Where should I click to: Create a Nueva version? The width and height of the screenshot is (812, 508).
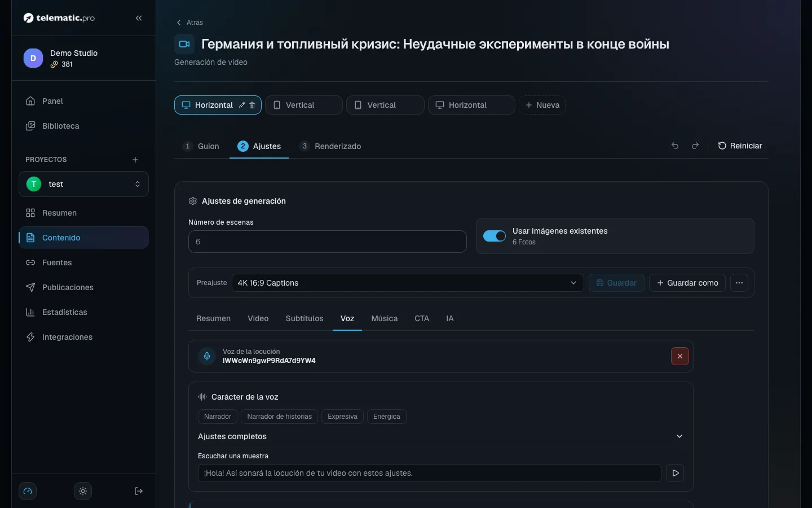click(542, 105)
